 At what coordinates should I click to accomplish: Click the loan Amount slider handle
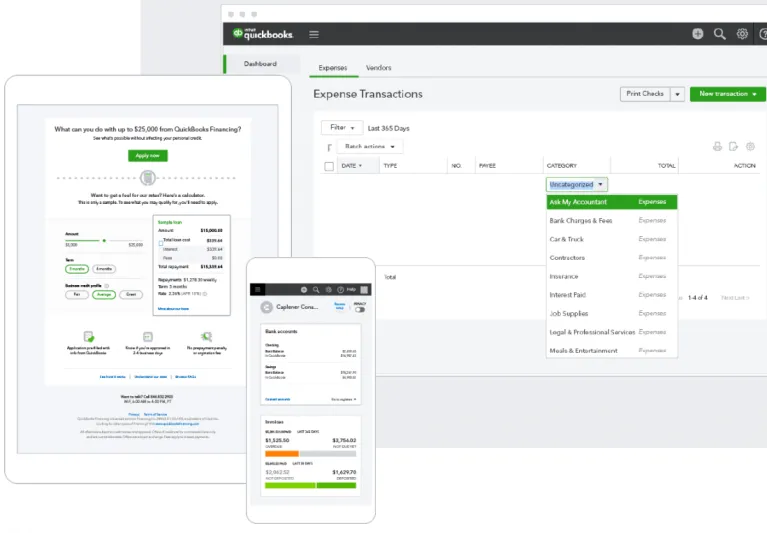click(x=104, y=241)
